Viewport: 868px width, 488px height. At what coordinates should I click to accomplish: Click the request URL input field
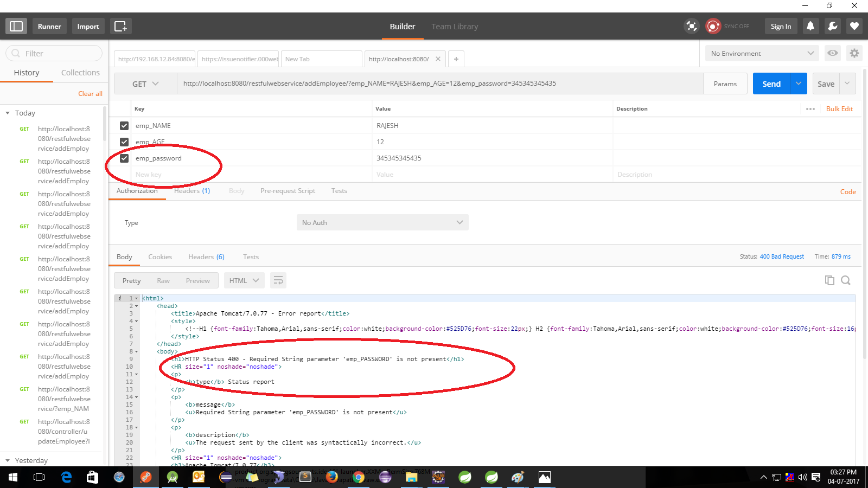pyautogui.click(x=434, y=84)
